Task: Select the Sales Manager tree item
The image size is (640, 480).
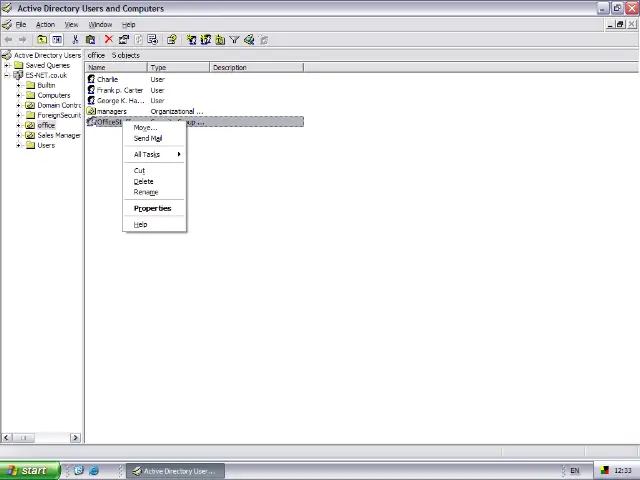Action: point(59,135)
